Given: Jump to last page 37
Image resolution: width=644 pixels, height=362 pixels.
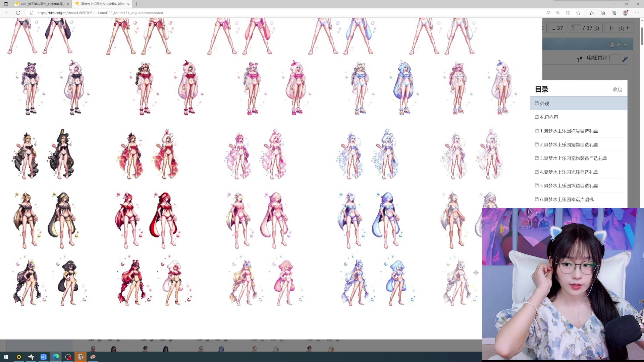Looking at the screenshot, I should 557,28.
